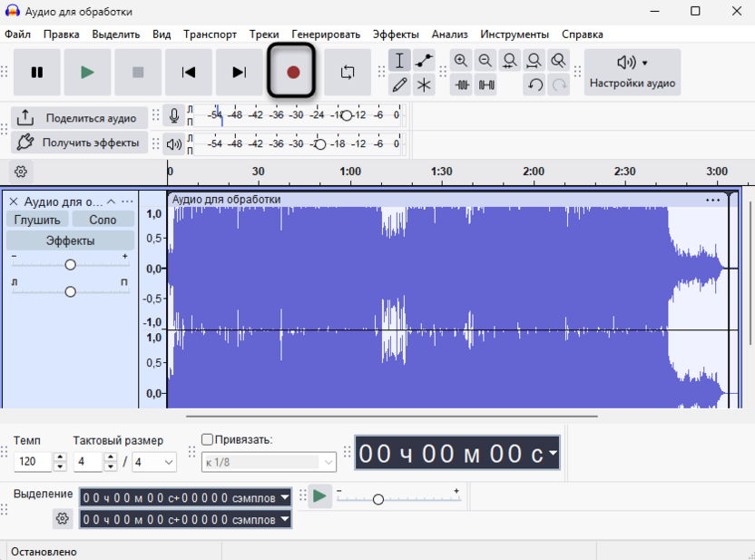
Task: Open selection start format dropdown
Action: (x=285, y=497)
